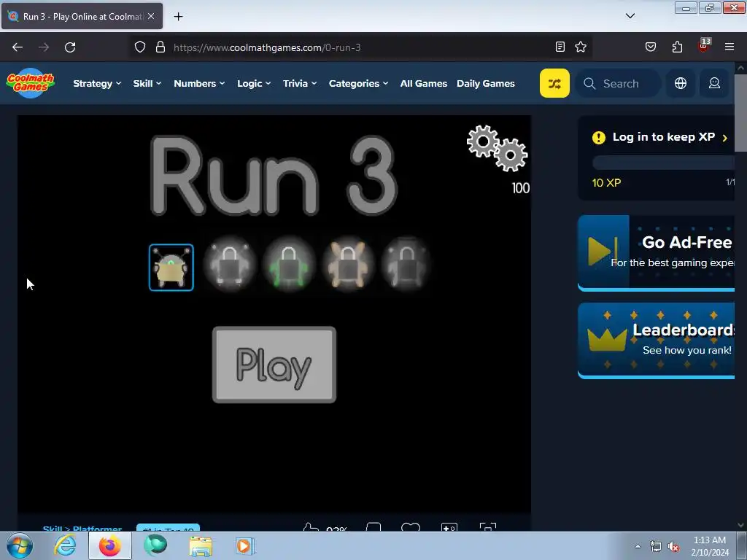Screen dimensions: 747x560
Task: Select the unlocked Runner character
Action: (x=171, y=268)
